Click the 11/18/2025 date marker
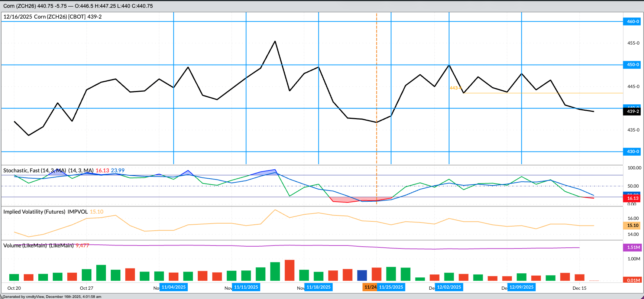This screenshot has height=299, width=644. [x=318, y=287]
